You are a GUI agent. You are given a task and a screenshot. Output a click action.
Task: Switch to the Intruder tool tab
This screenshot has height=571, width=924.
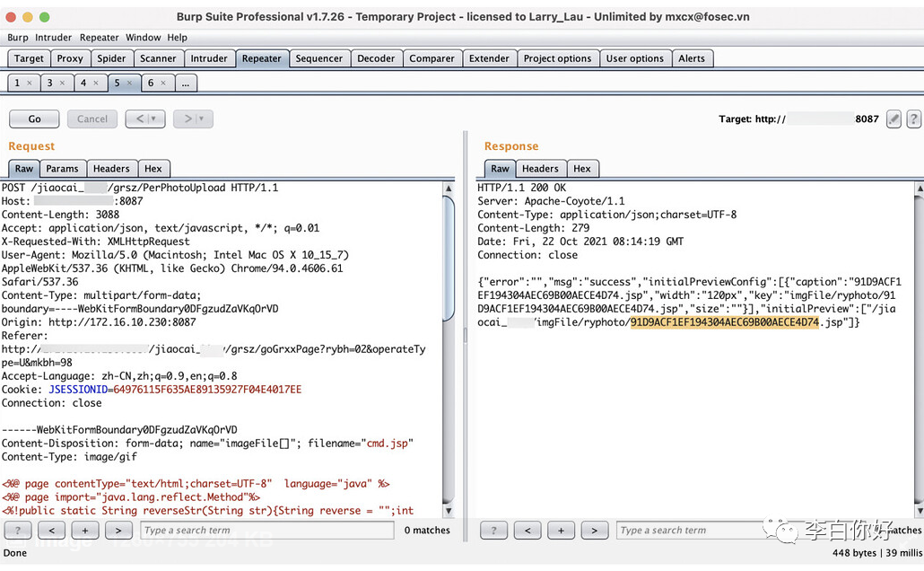pyautogui.click(x=209, y=58)
